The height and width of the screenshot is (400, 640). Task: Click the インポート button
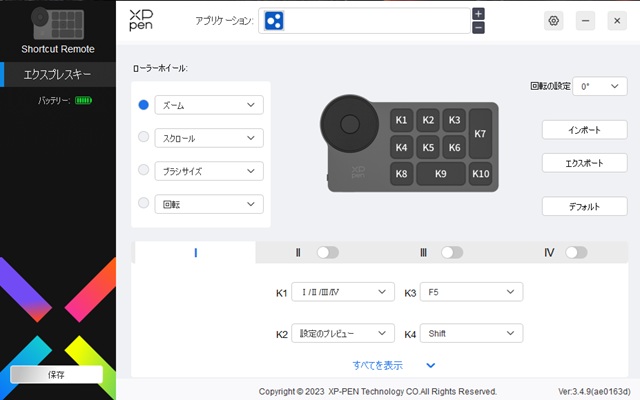pyautogui.click(x=584, y=130)
